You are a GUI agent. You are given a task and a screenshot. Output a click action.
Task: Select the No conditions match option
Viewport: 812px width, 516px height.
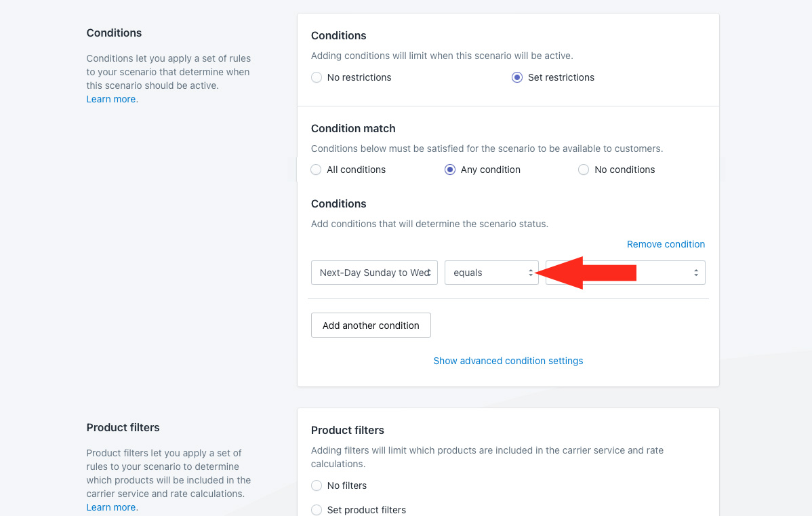tap(584, 170)
